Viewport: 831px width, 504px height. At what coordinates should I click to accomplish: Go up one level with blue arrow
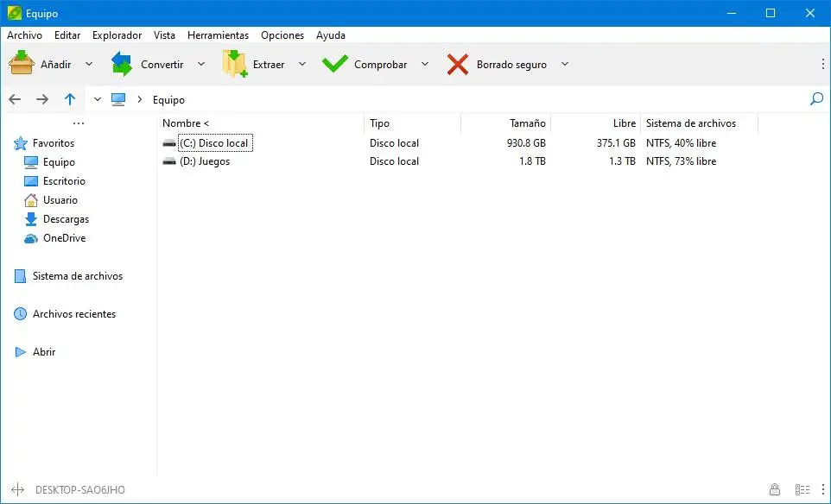(x=70, y=99)
